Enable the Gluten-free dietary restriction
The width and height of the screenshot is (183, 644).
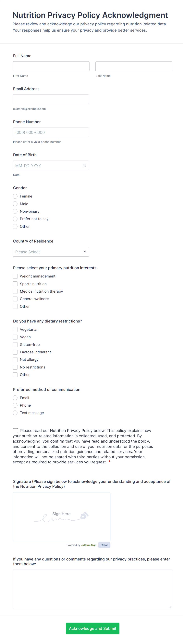tap(15, 345)
